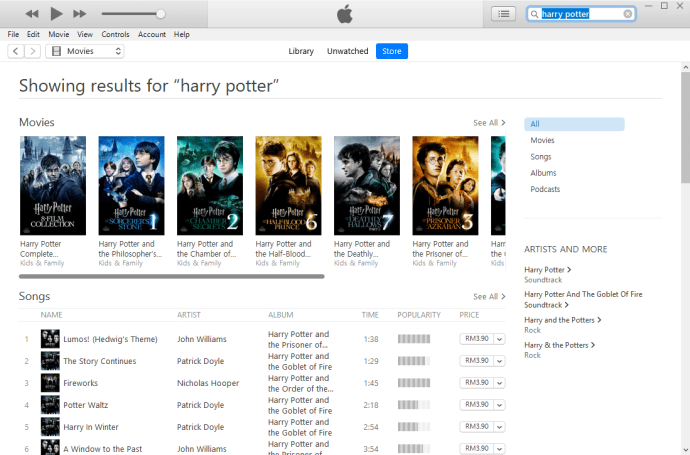The image size is (690, 455).
Task: Open the list view icon beside search
Action: coord(503,14)
